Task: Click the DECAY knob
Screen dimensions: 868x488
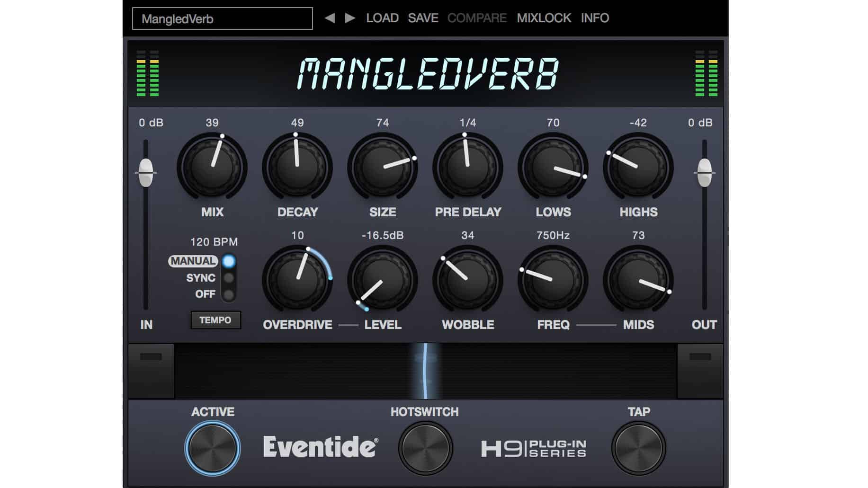Action: (x=297, y=167)
